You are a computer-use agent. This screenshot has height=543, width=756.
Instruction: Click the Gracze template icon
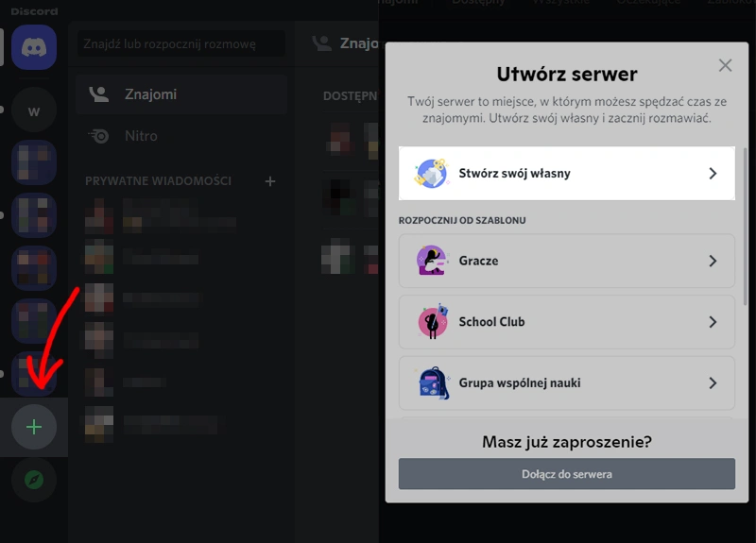431,261
